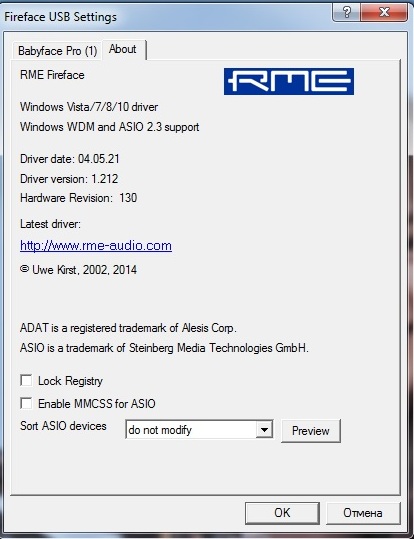
Task: Open the Sort ASIO devices dropdown arrow
Action: tap(264, 429)
